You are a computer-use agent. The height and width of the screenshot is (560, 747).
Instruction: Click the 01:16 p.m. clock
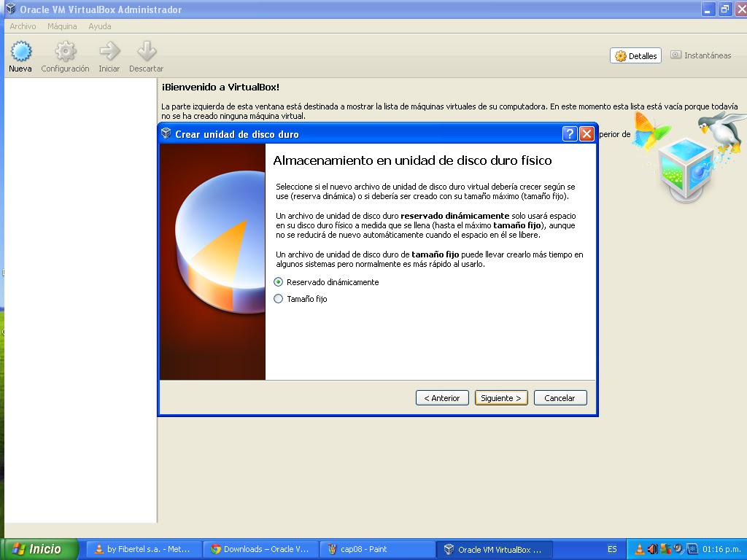coord(721,549)
